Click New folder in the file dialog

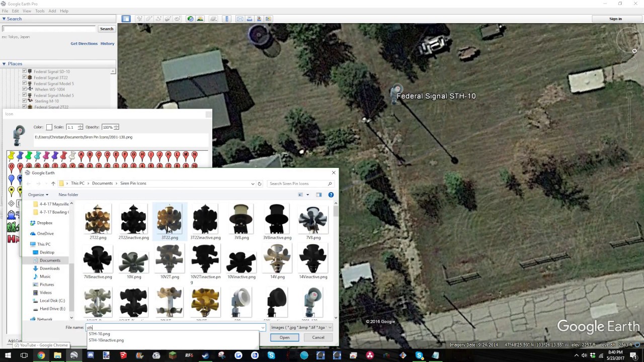(x=68, y=195)
